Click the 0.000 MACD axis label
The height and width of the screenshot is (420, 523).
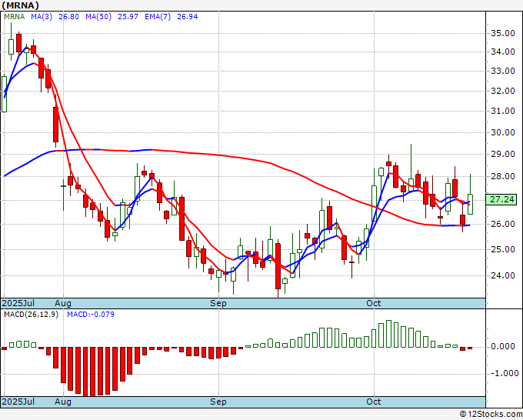point(501,346)
